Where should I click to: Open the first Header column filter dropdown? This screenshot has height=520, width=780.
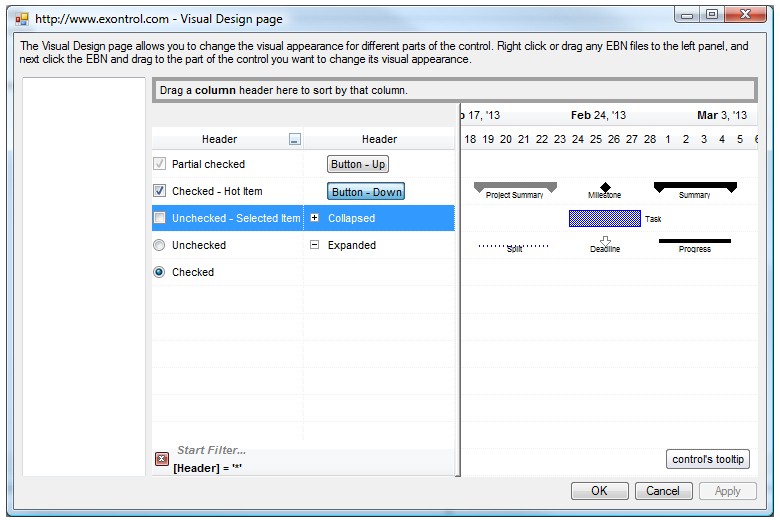(294, 140)
